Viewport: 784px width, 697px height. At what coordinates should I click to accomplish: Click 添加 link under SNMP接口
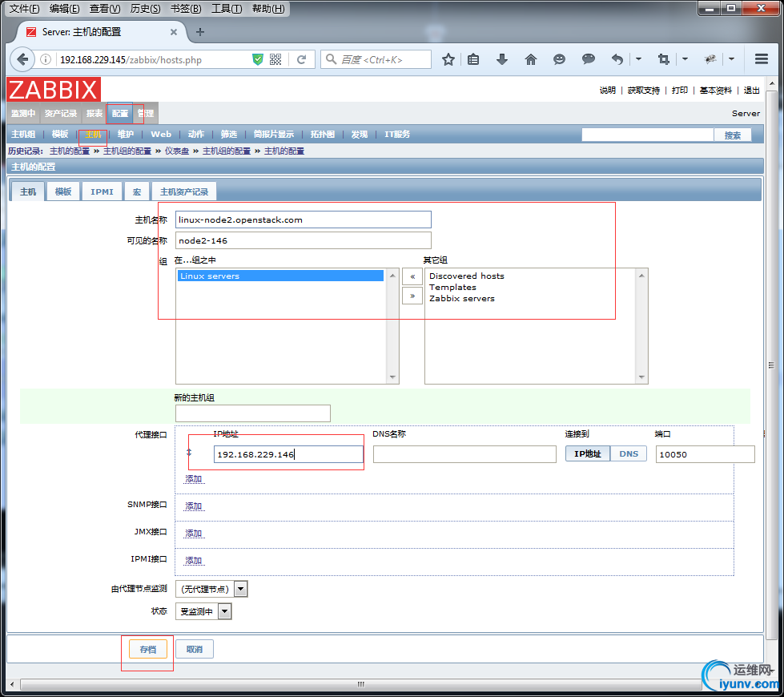tap(194, 506)
